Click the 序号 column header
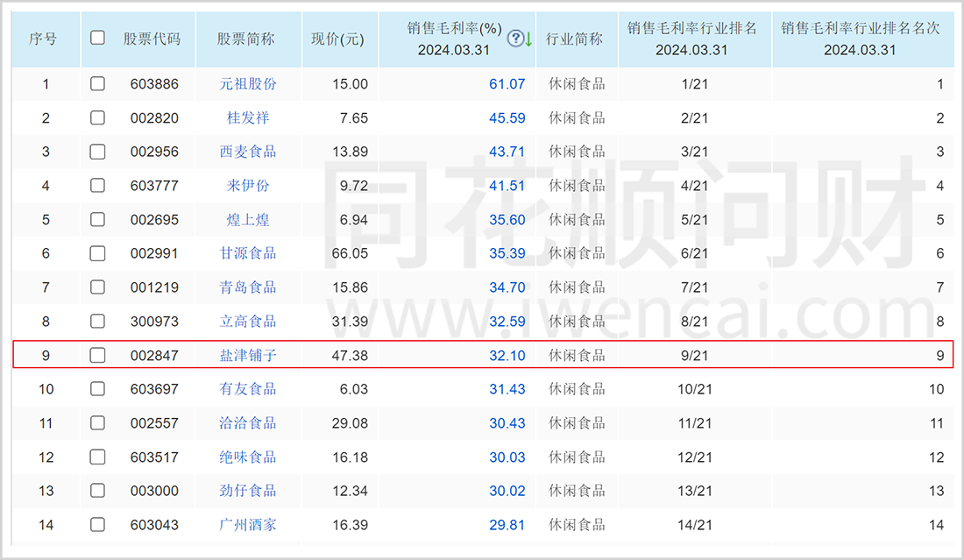Screen dimensions: 964x560 [x=43, y=39]
